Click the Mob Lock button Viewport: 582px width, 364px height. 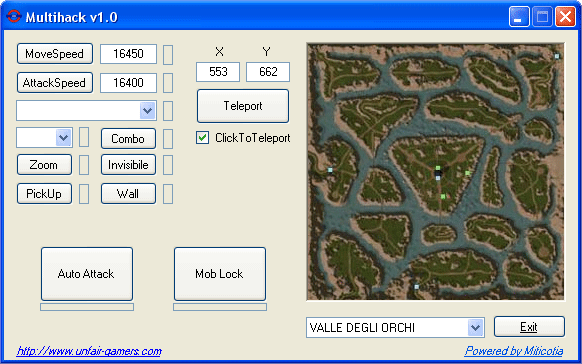tap(220, 274)
